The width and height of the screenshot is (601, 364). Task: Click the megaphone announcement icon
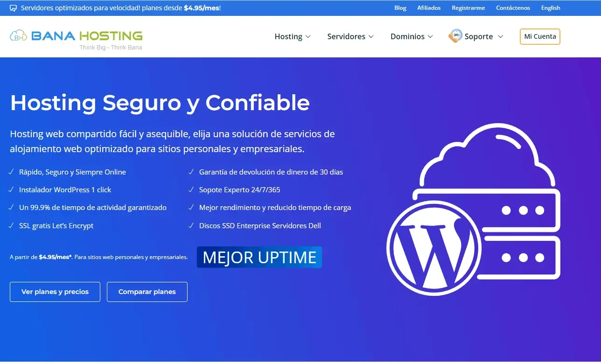[x=13, y=7]
